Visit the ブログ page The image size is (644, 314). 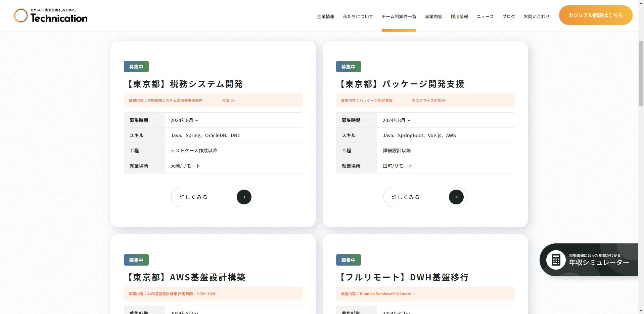coord(509,16)
